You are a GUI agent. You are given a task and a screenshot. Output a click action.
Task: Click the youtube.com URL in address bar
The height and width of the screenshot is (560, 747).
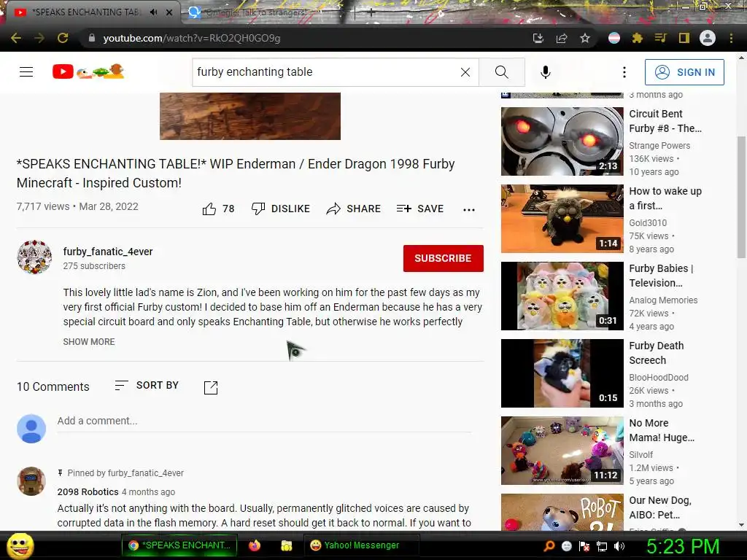192,38
